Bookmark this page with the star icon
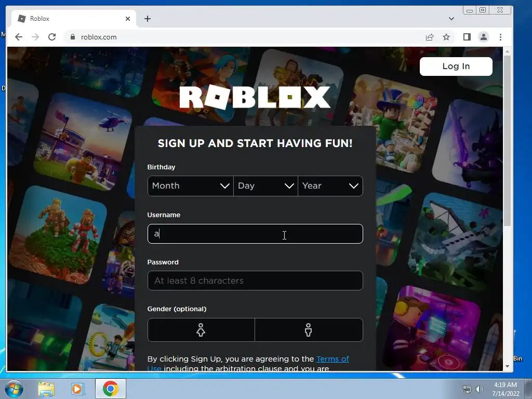The width and height of the screenshot is (532, 399). coord(446,37)
